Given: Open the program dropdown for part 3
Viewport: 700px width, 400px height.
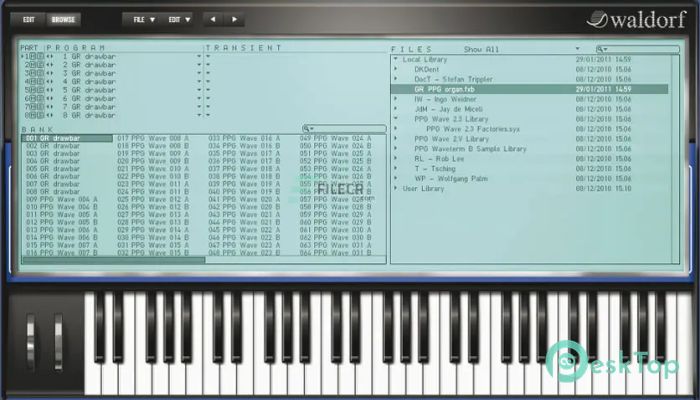Looking at the screenshot, I should pyautogui.click(x=199, y=73).
